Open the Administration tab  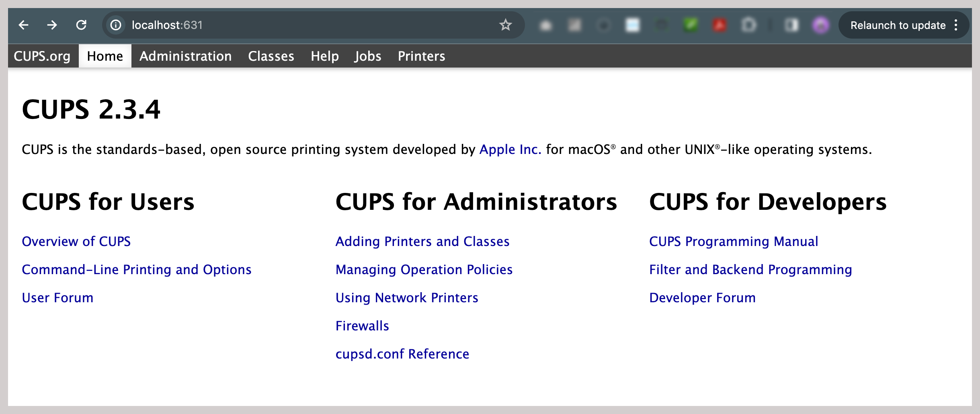point(185,56)
